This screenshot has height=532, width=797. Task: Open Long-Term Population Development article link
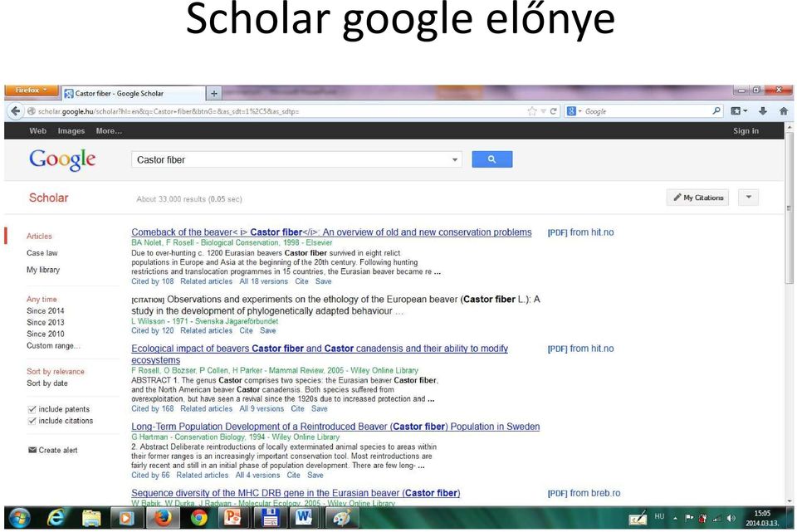coord(335,427)
